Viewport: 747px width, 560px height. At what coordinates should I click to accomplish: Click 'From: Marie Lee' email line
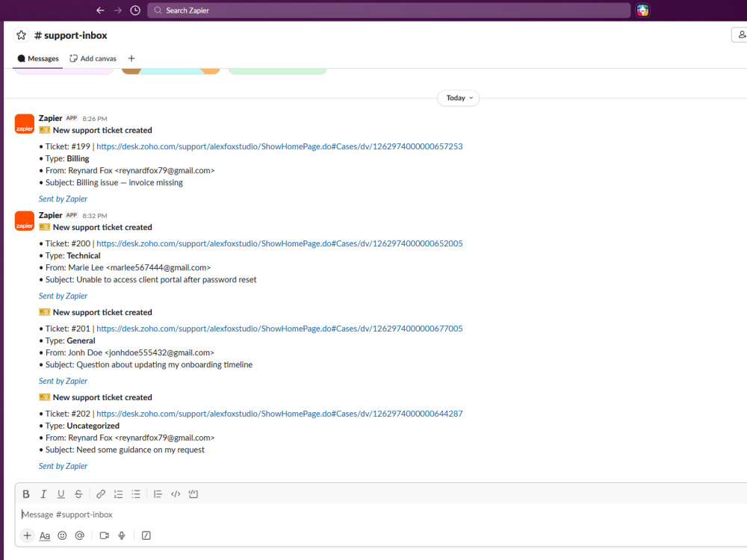[x=128, y=267]
